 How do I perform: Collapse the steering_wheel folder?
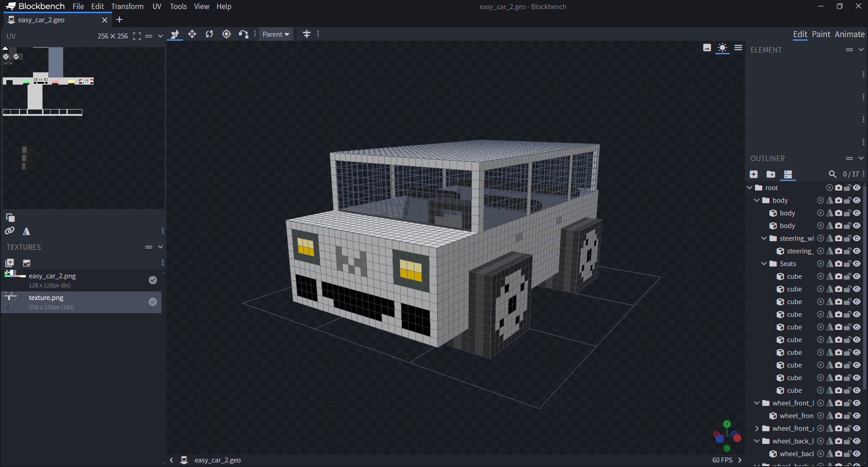764,238
